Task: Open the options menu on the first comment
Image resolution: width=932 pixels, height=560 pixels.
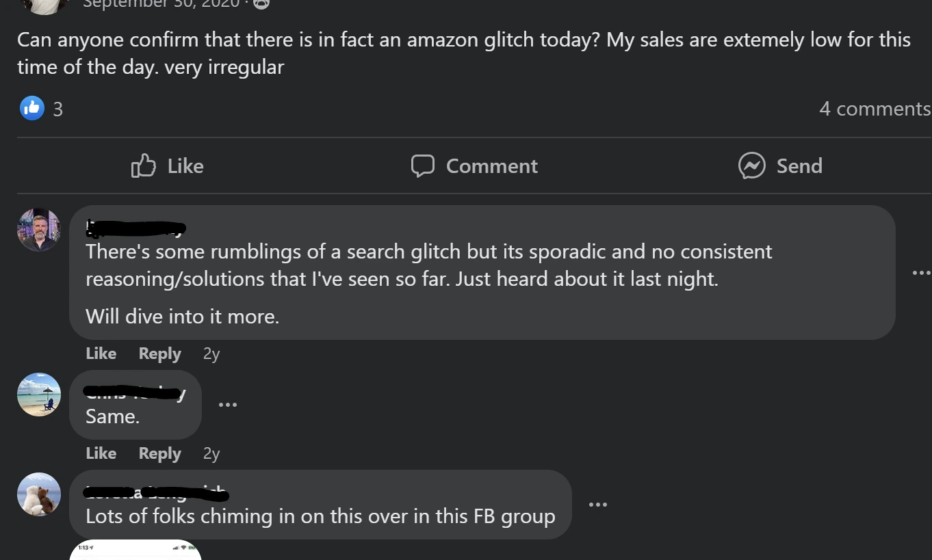Action: (921, 273)
